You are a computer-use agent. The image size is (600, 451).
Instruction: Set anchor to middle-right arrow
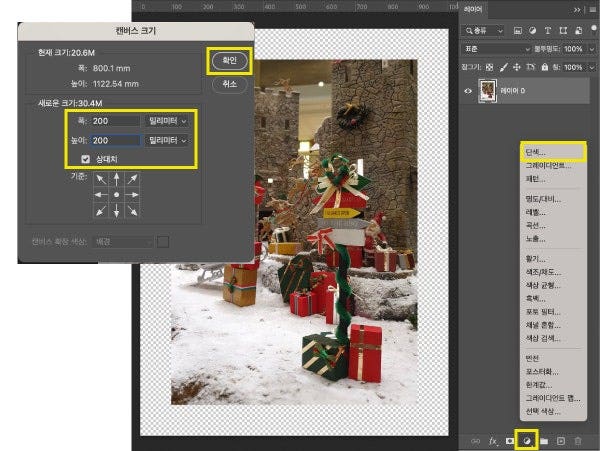132,195
